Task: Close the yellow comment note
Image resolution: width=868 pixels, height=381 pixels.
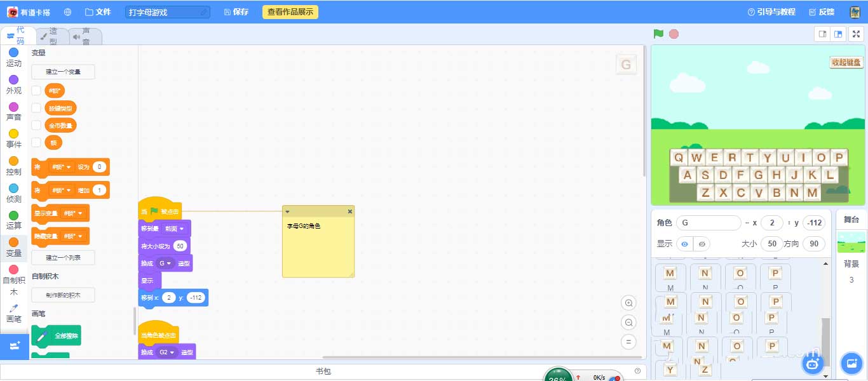Action: coord(349,211)
